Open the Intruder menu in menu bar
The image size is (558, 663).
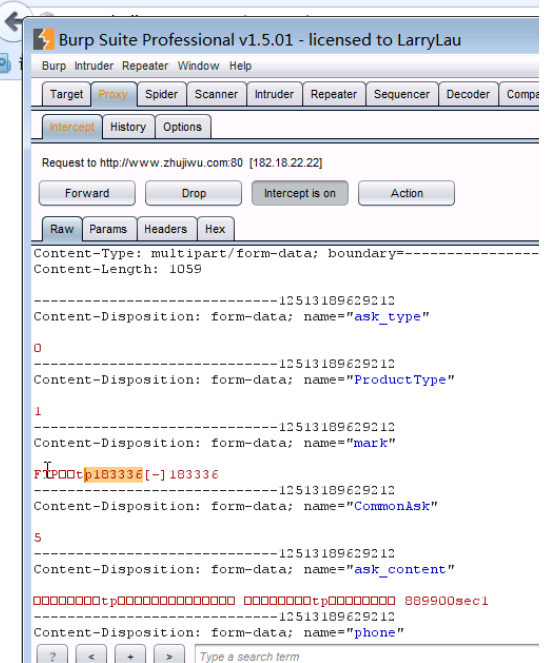(94, 66)
